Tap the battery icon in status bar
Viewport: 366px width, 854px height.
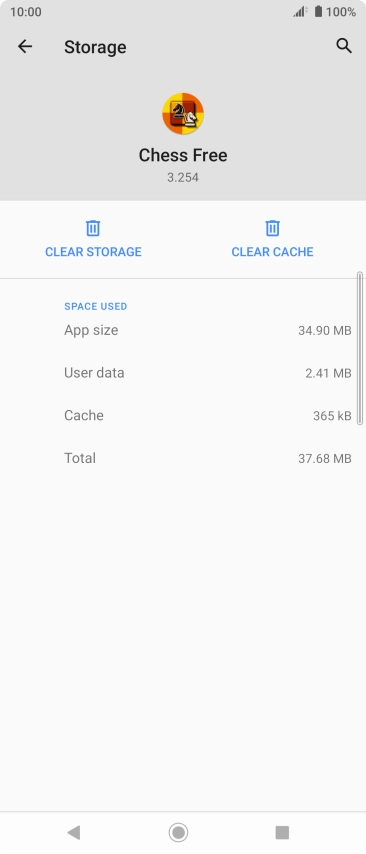tap(318, 11)
